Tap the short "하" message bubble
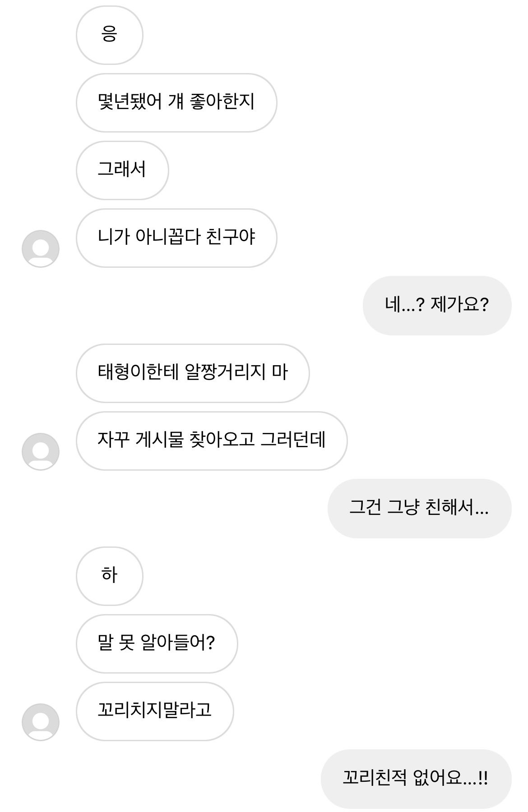528x812 pixels. pos(110,576)
